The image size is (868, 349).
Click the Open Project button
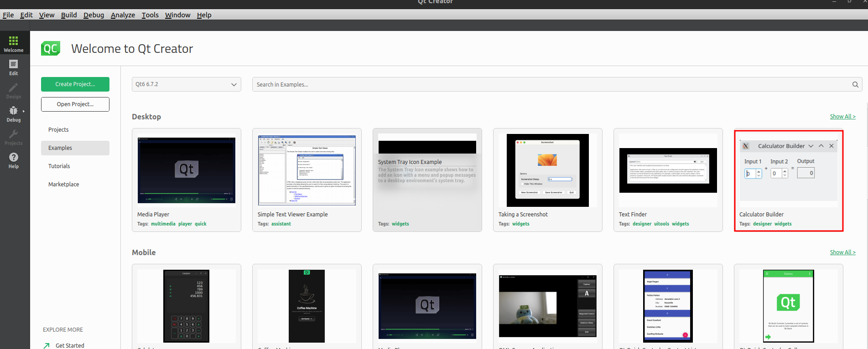[75, 104]
